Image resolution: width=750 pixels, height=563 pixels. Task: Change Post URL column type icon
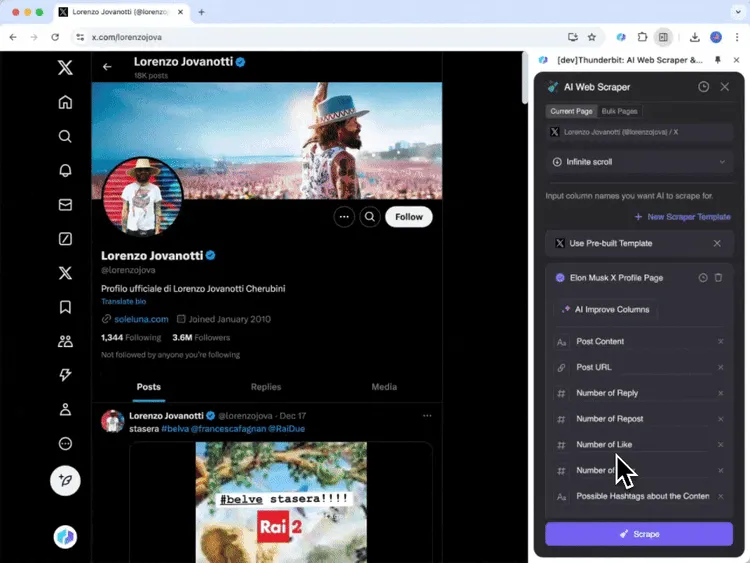(x=562, y=368)
